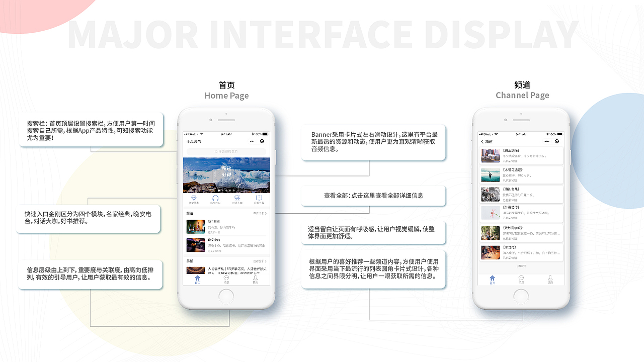The height and width of the screenshot is (362, 644).
Task: Select the 名家经典 diamond icon
Action: (193, 198)
